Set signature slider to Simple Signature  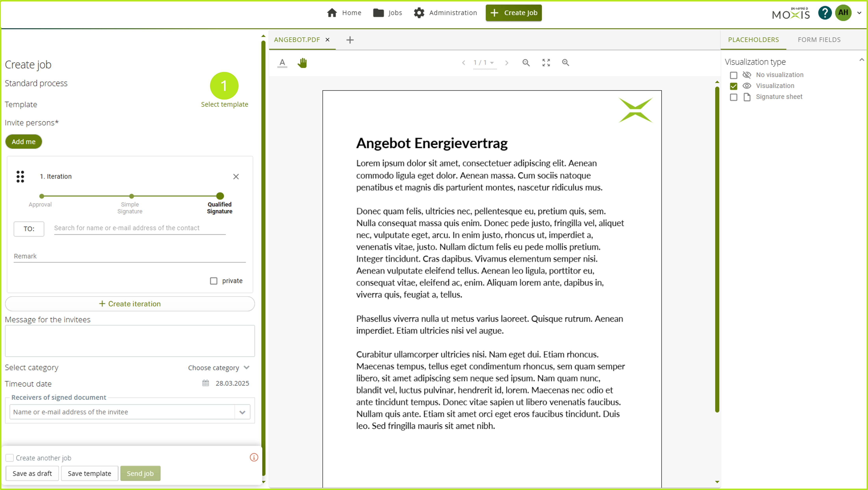coord(131,196)
